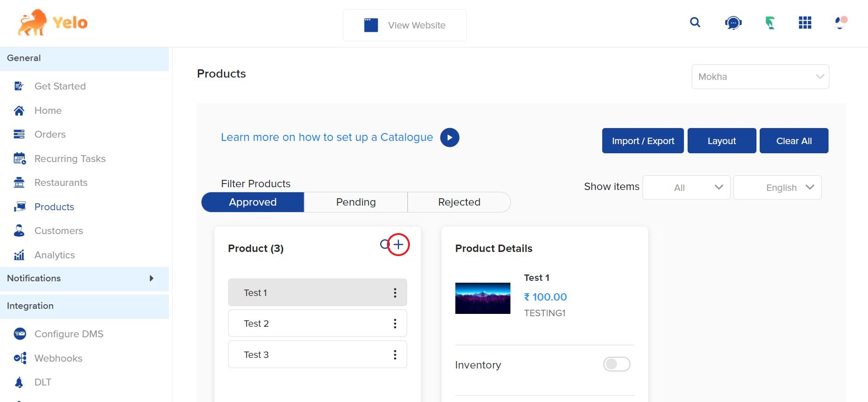Open the apps grid icon

click(805, 22)
